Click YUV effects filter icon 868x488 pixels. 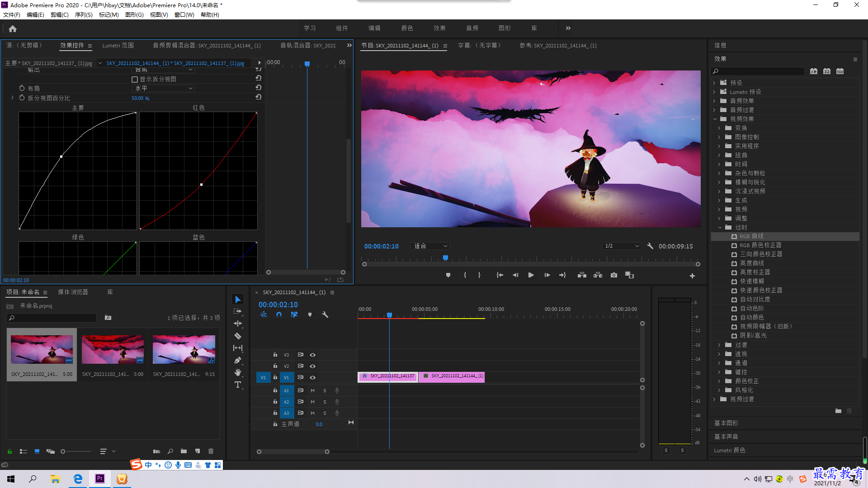point(840,71)
